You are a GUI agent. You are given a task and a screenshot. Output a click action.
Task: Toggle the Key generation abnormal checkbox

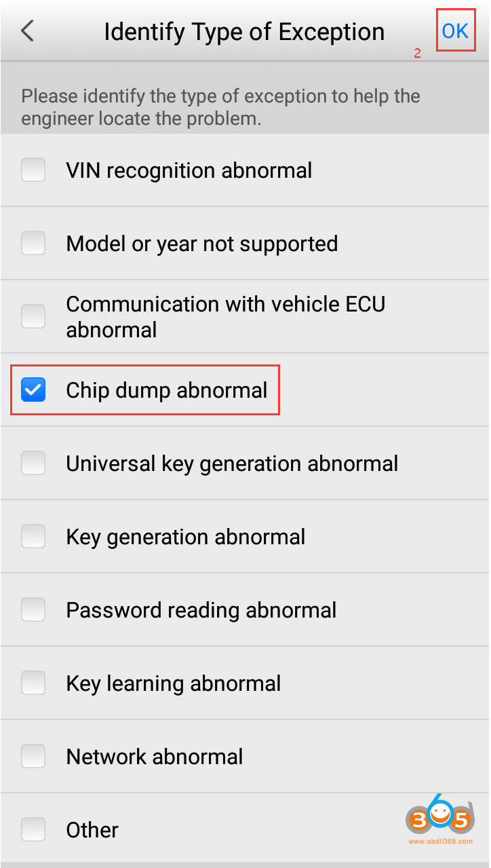coord(33,537)
